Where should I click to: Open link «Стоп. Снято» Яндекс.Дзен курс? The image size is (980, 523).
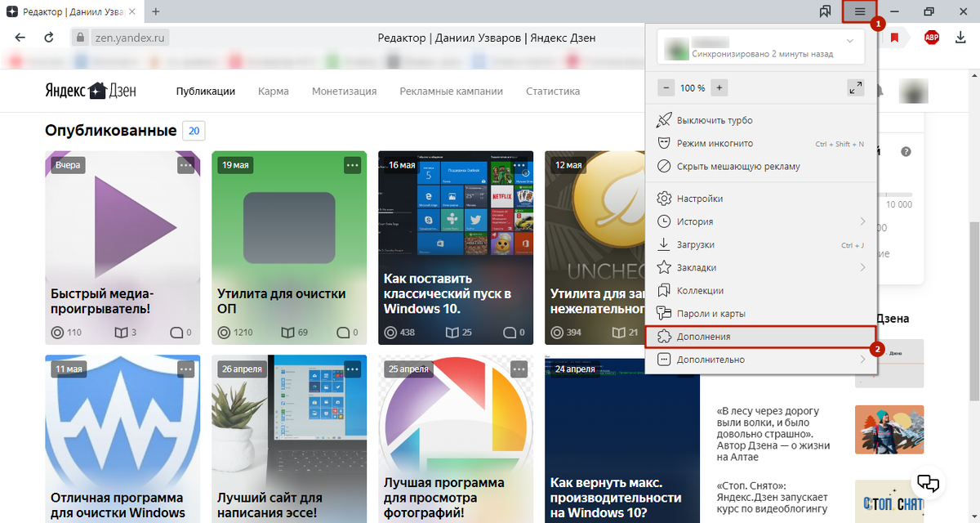coord(771,498)
